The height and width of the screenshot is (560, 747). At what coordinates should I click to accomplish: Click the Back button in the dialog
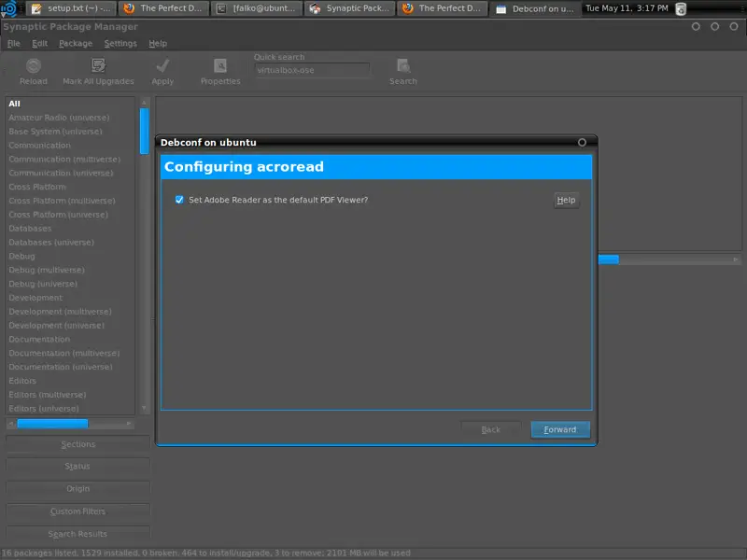pos(491,429)
